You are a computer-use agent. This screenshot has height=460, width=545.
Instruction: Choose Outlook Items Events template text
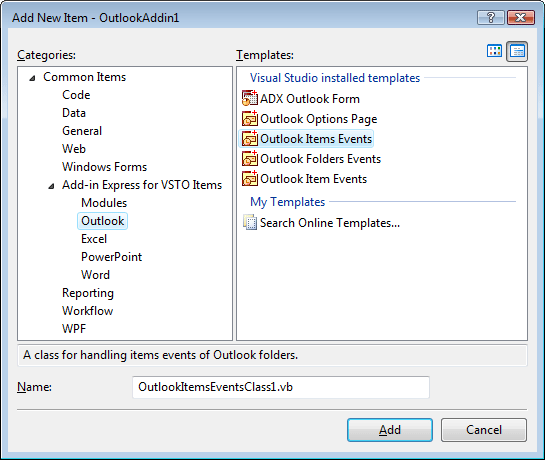(316, 139)
